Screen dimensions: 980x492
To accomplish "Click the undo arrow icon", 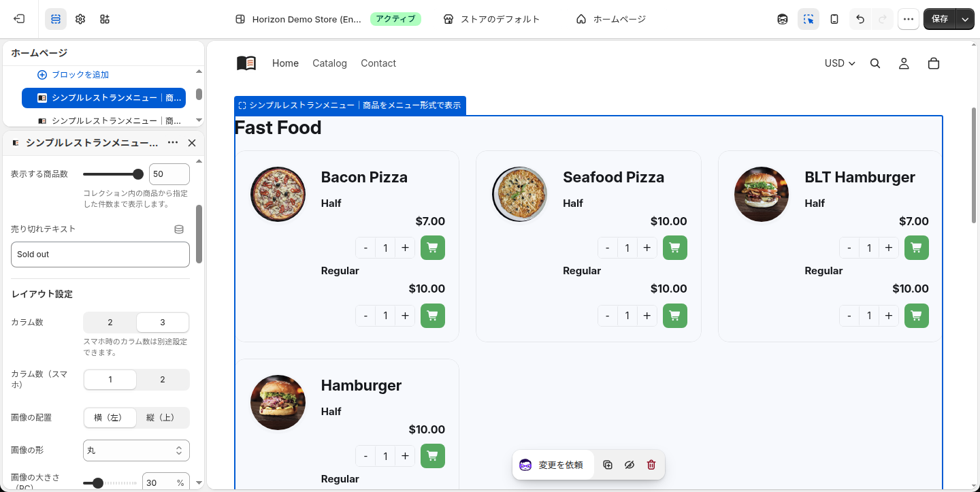I will pyautogui.click(x=860, y=19).
